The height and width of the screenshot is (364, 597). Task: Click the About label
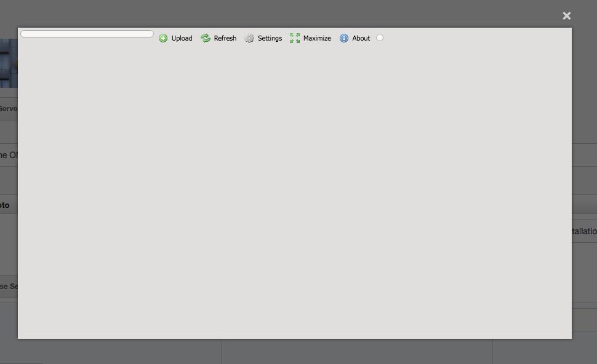click(x=361, y=38)
